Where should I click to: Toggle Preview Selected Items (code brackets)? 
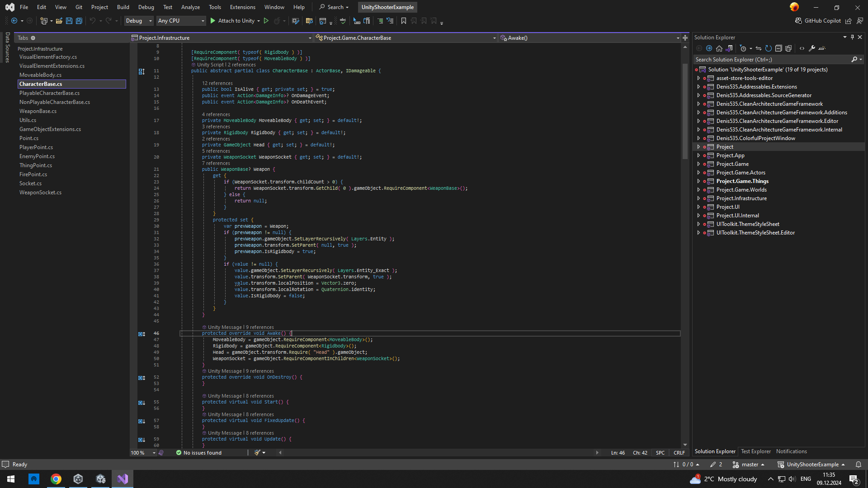(802, 48)
